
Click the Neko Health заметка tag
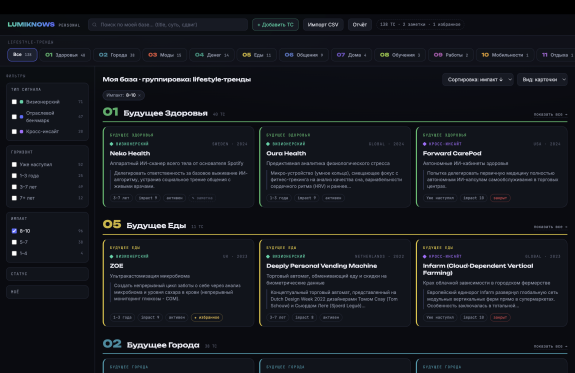point(202,198)
